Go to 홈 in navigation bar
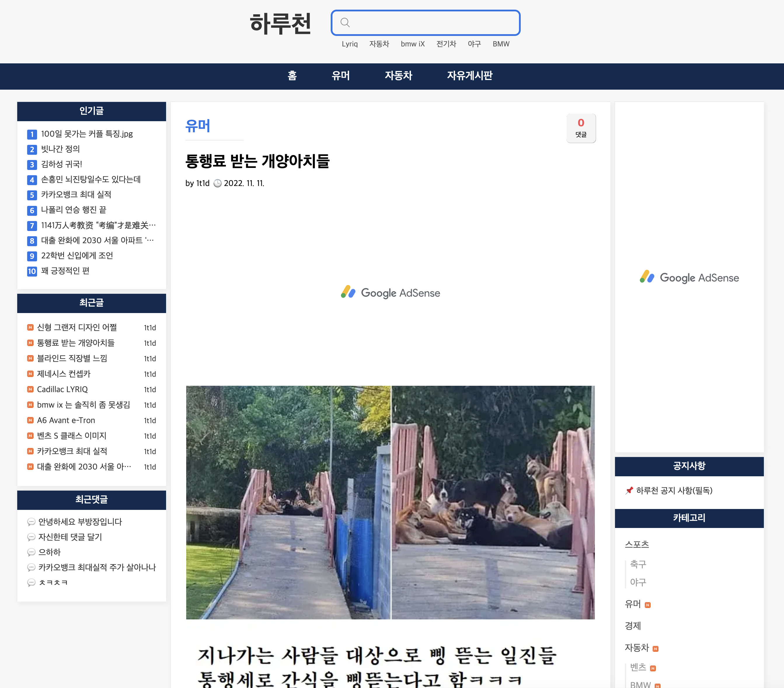 (x=292, y=76)
